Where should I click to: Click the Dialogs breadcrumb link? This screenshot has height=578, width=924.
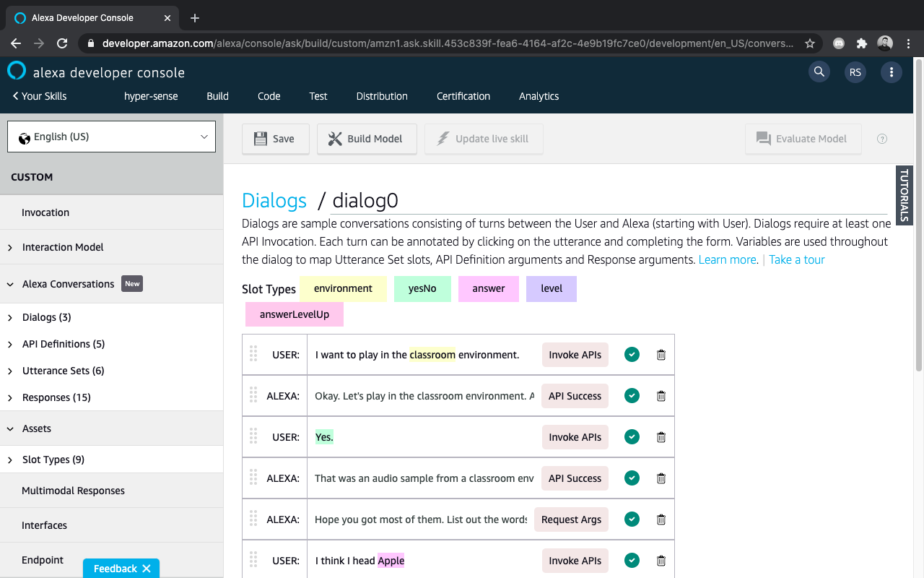click(x=274, y=200)
